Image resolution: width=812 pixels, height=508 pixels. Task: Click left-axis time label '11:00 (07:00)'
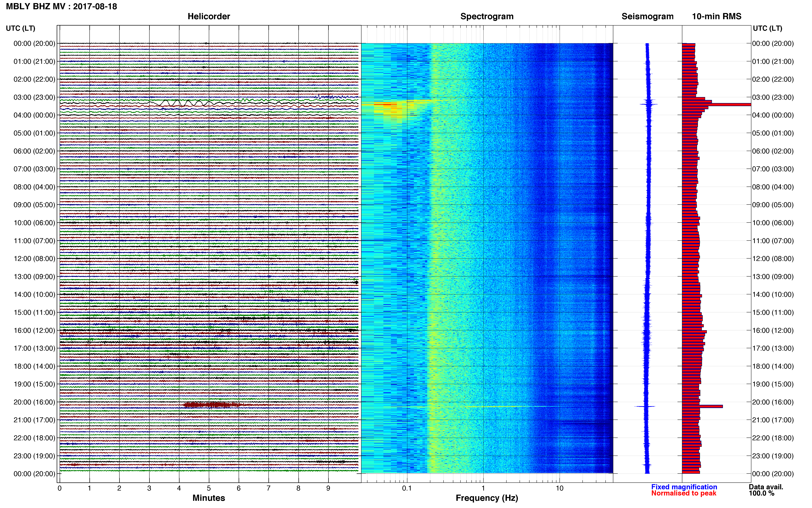34,241
